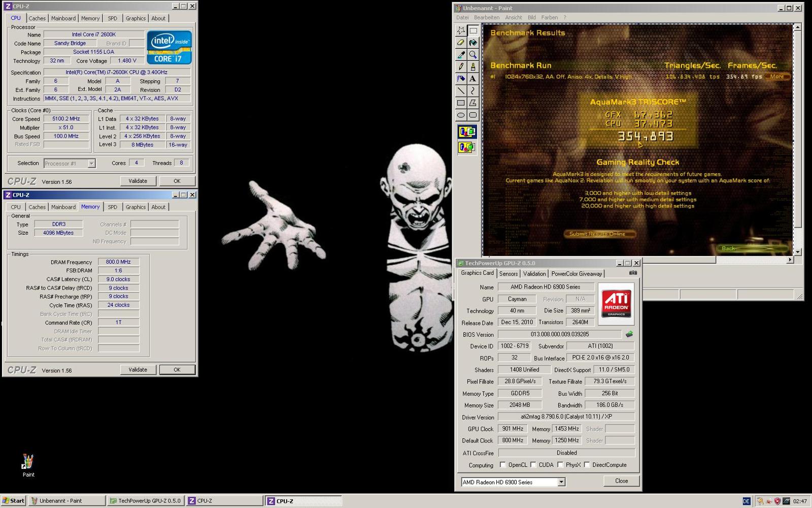Screen dimensions: 812x508
Task: Choose the Fill With Color bucket tool
Action: click(x=473, y=43)
